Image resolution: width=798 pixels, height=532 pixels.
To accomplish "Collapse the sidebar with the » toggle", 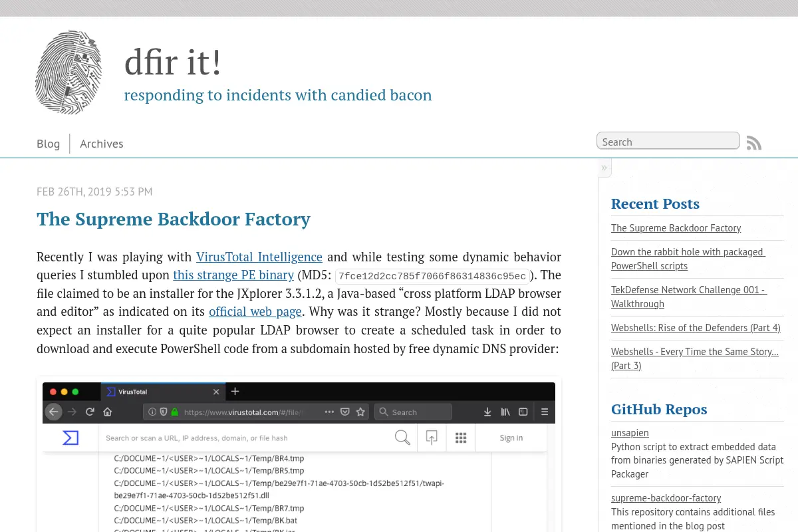I will tap(604, 168).
